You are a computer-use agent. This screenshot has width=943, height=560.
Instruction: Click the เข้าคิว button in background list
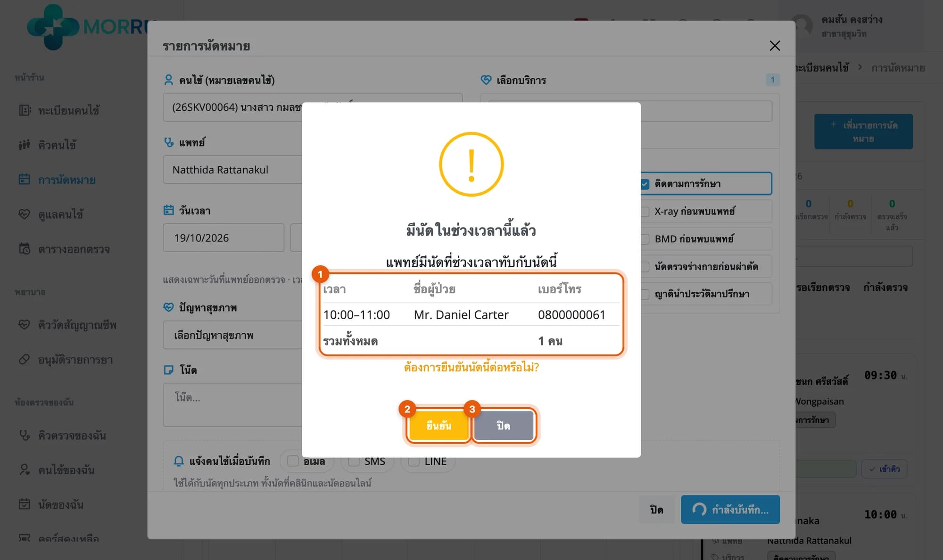pos(884,469)
